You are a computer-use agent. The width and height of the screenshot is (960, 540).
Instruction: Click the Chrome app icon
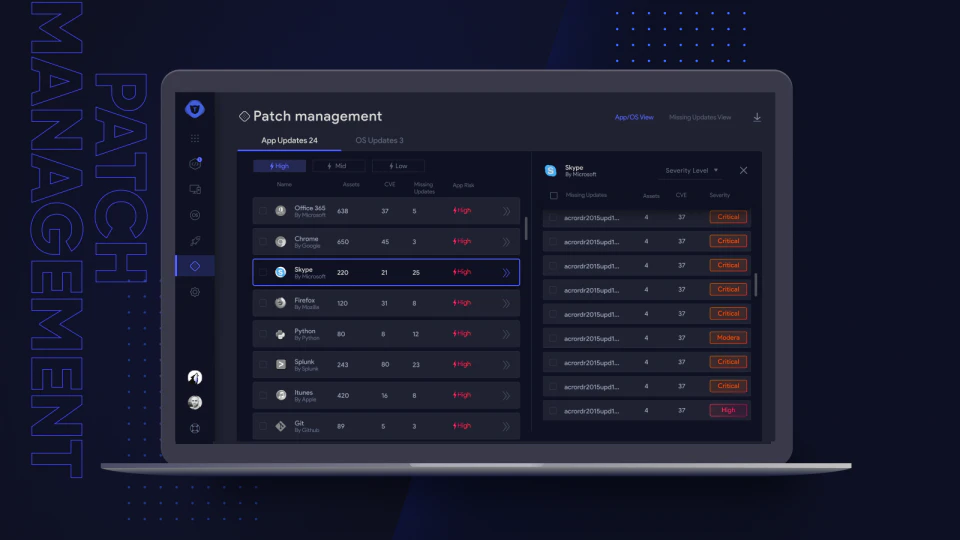(x=280, y=241)
